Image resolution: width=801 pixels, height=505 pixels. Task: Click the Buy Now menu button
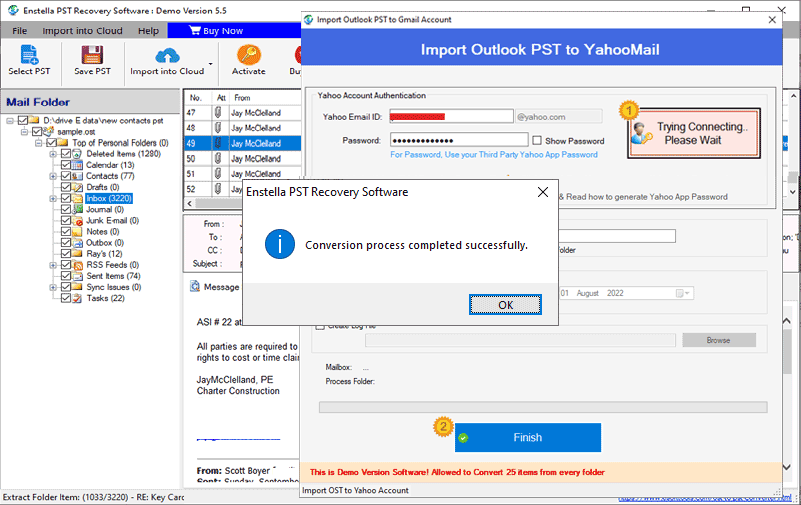[x=216, y=31]
